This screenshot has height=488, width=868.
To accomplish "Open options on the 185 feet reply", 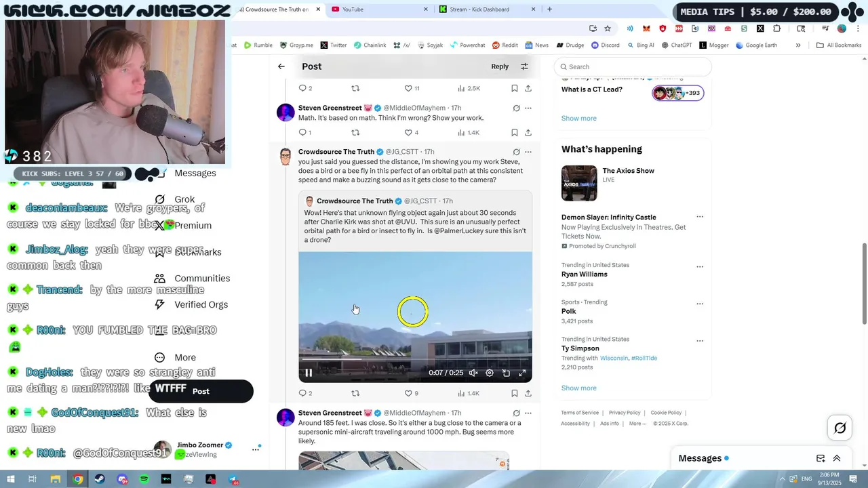I will tap(528, 413).
